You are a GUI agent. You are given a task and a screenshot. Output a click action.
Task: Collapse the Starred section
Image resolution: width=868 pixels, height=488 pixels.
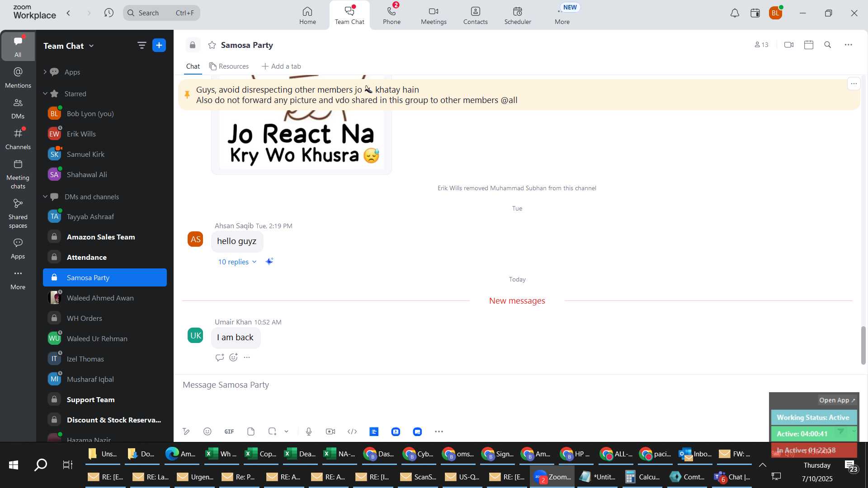(45, 94)
